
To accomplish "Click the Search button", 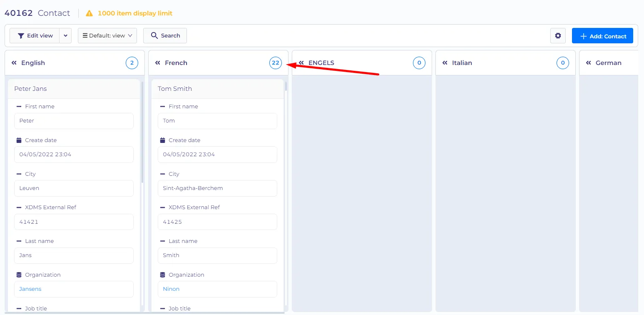I will coord(165,36).
